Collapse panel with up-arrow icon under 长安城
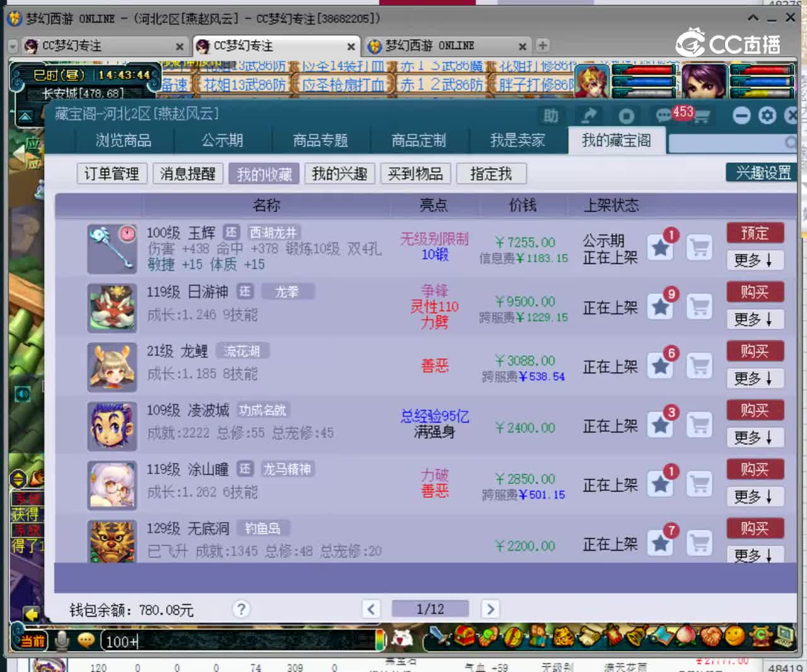This screenshot has width=807, height=672. pyautogui.click(x=25, y=116)
